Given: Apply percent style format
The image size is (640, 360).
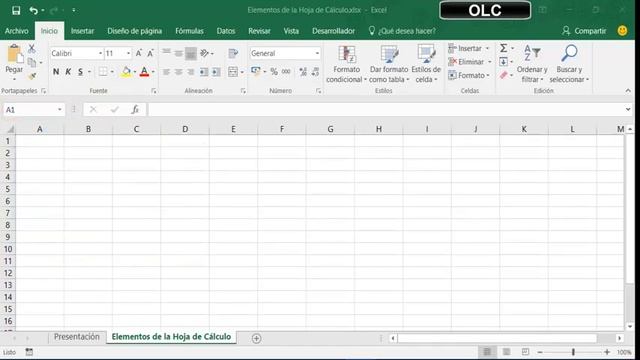Looking at the screenshot, I should [x=274, y=72].
